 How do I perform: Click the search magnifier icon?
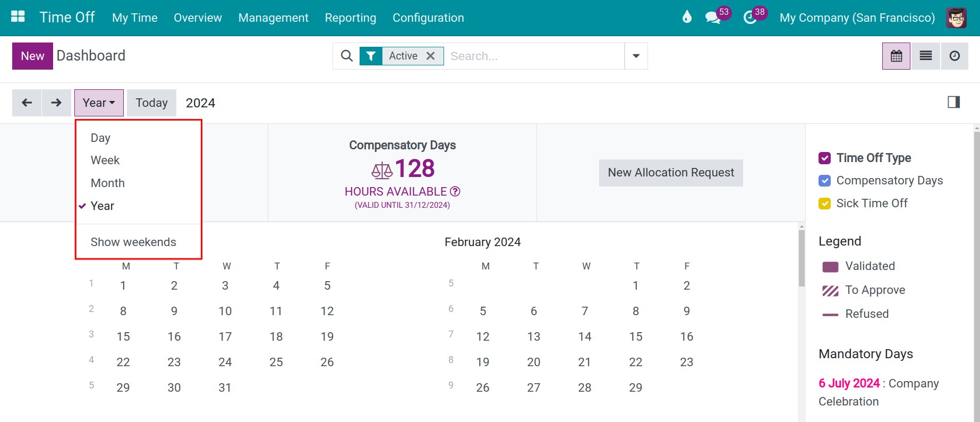point(347,56)
